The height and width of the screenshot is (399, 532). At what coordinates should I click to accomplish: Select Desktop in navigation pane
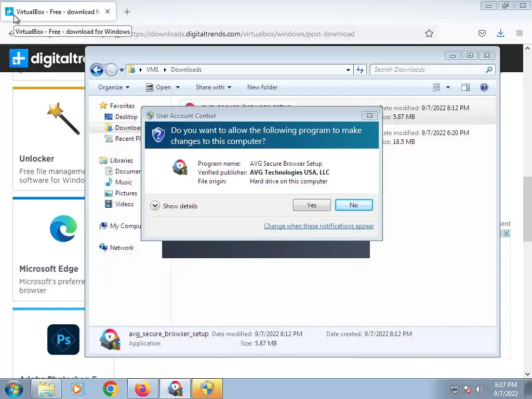[x=121, y=117]
